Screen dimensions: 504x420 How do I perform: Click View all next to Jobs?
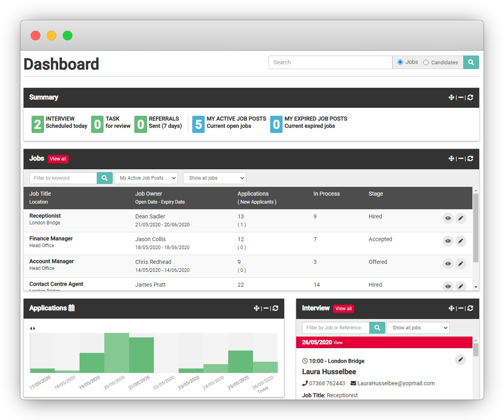[58, 159]
